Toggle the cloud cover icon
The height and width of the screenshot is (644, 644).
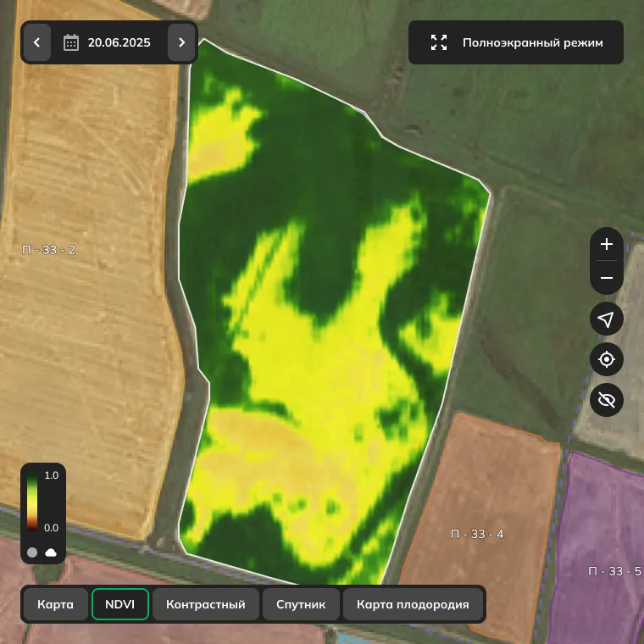point(51,552)
